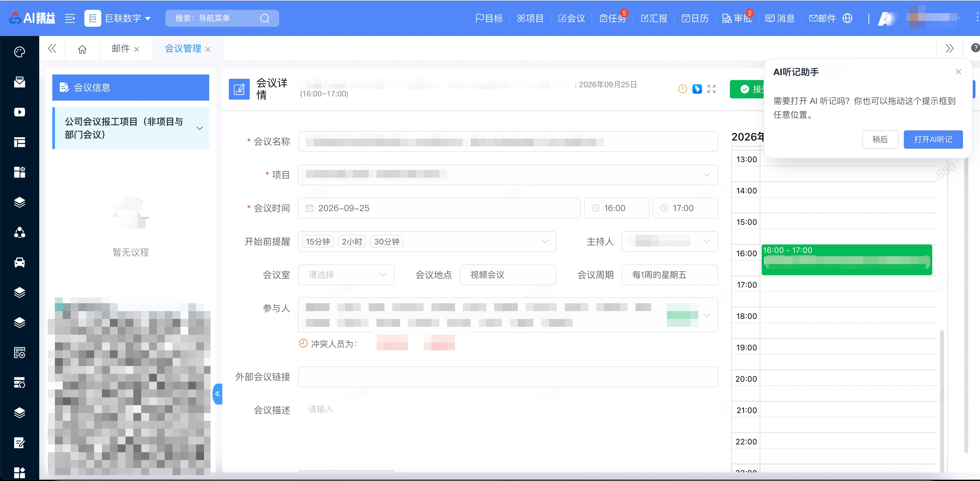Click the green 接受 button
The height and width of the screenshot is (481, 980).
click(x=748, y=89)
